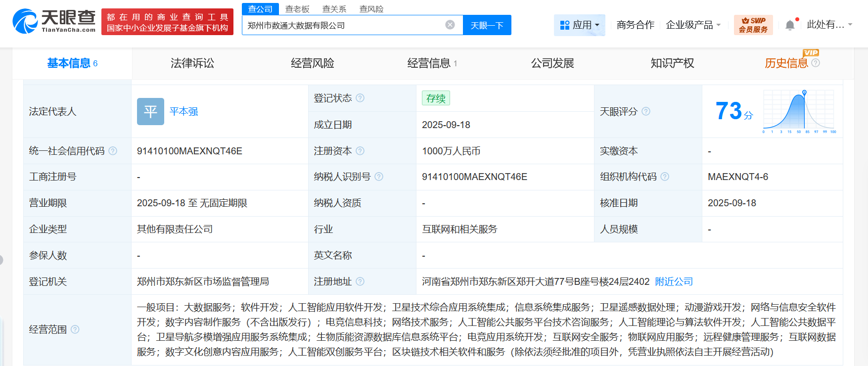Expand the 企业级产品 dropdown
Viewport: 868px width, 366px height.
click(x=693, y=25)
